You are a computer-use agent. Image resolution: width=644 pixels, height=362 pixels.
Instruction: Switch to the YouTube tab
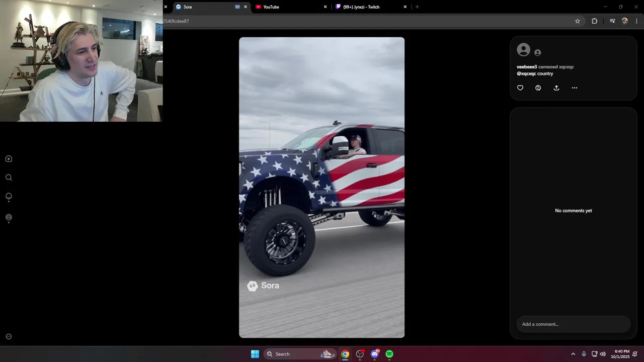tap(290, 7)
